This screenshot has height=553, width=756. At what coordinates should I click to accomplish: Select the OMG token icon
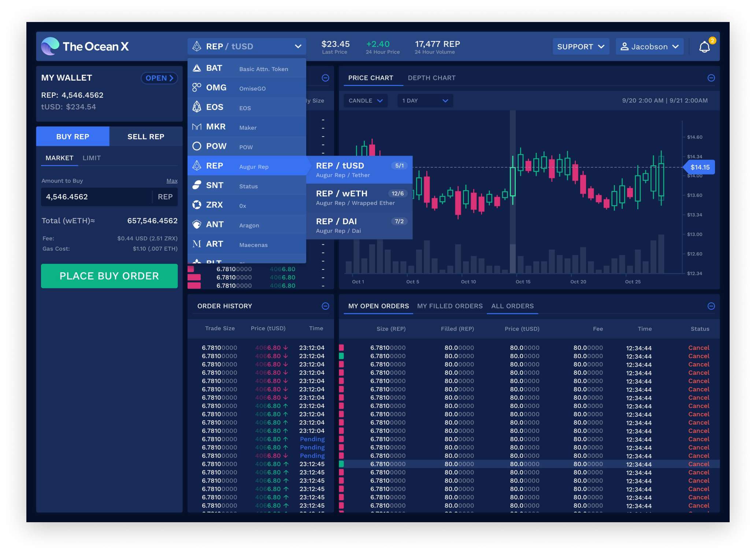[197, 88]
